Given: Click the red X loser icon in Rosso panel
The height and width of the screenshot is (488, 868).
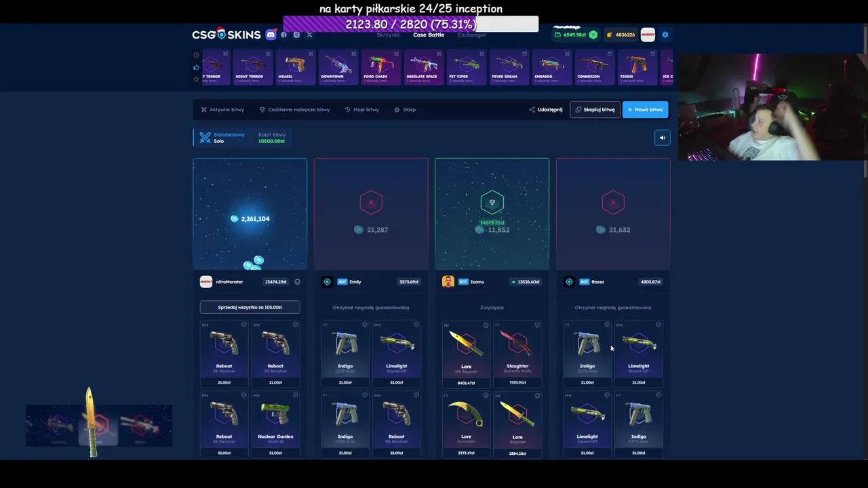Looking at the screenshot, I should [x=613, y=202].
